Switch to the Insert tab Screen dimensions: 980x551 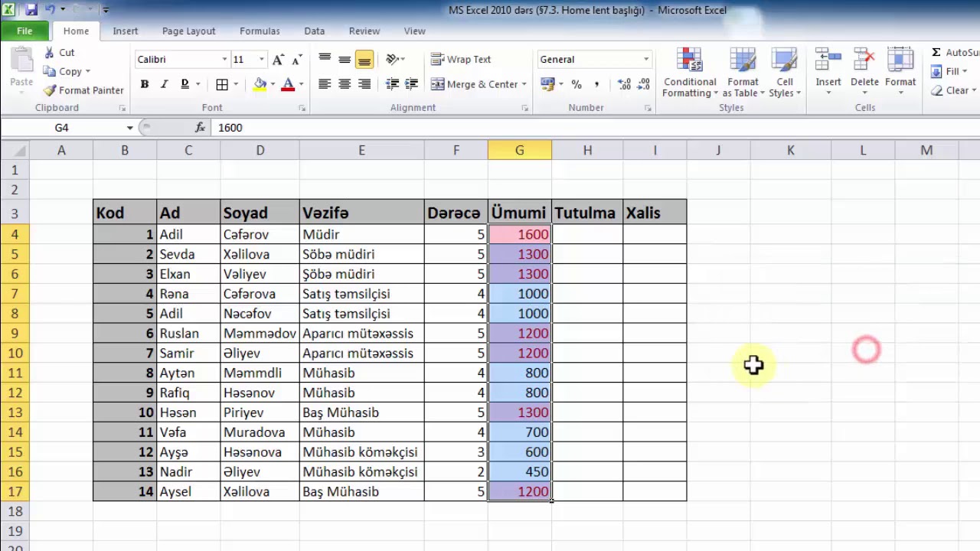126,31
